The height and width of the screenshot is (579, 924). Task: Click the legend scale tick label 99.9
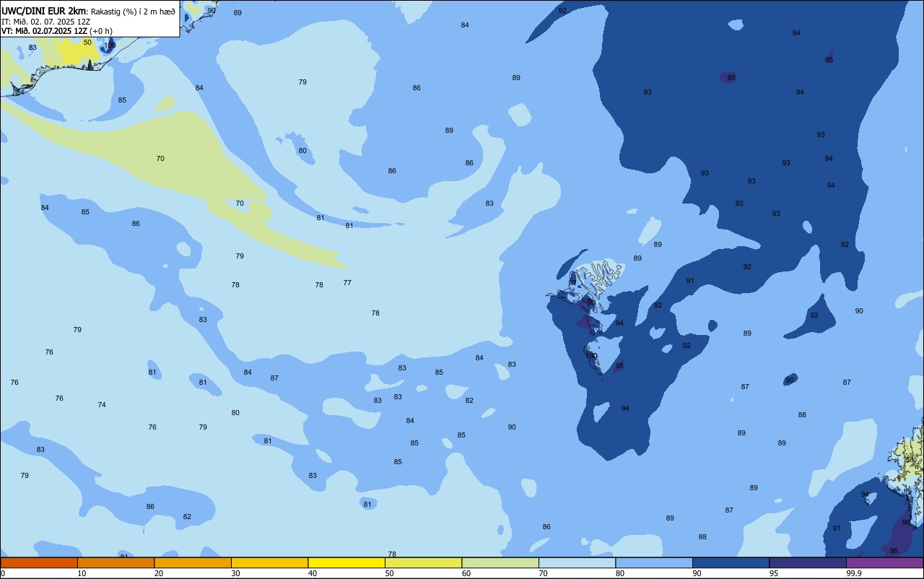click(854, 573)
